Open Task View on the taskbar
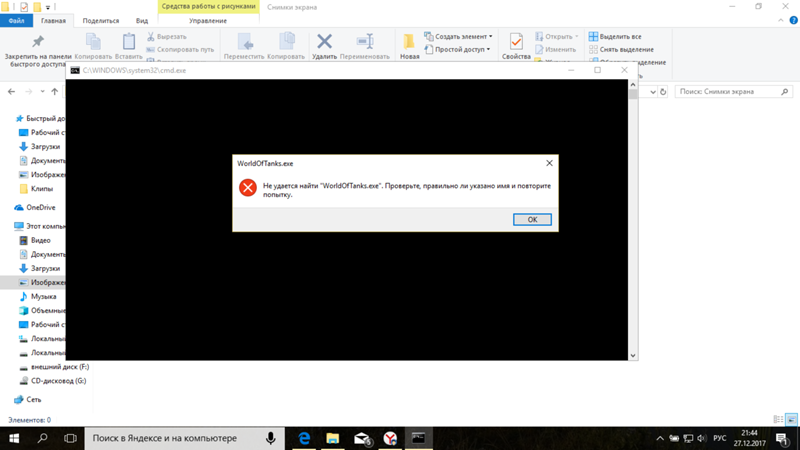 pyautogui.click(x=70, y=438)
